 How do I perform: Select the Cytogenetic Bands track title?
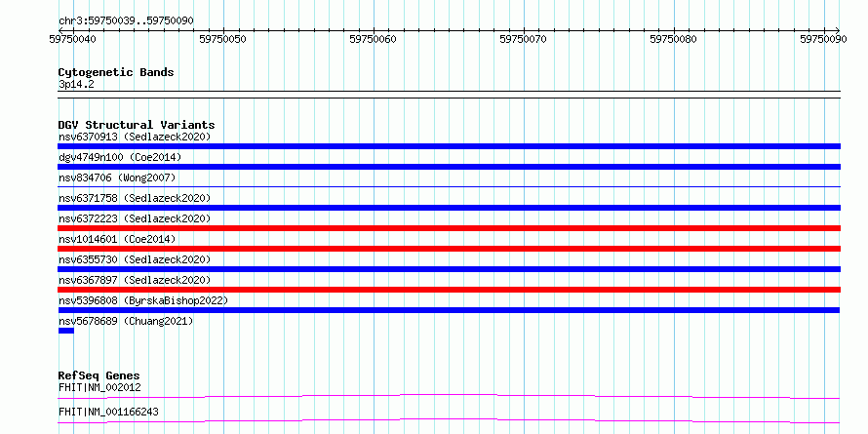pyautogui.click(x=116, y=72)
